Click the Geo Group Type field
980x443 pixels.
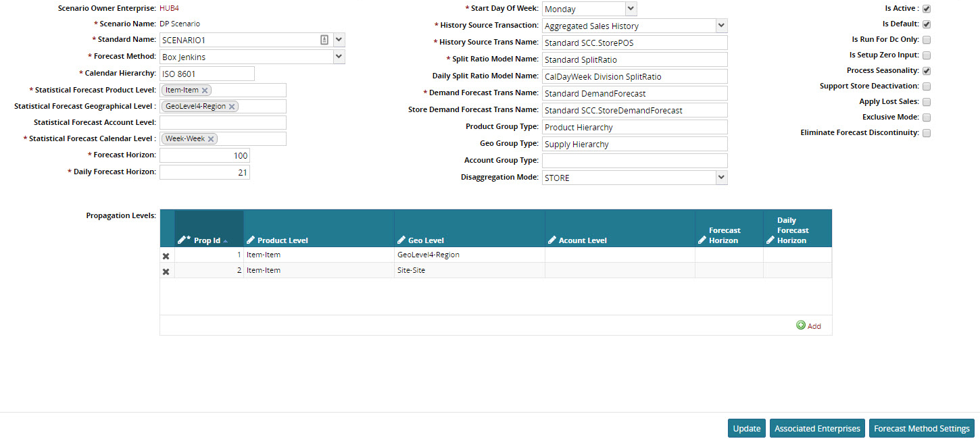(635, 144)
